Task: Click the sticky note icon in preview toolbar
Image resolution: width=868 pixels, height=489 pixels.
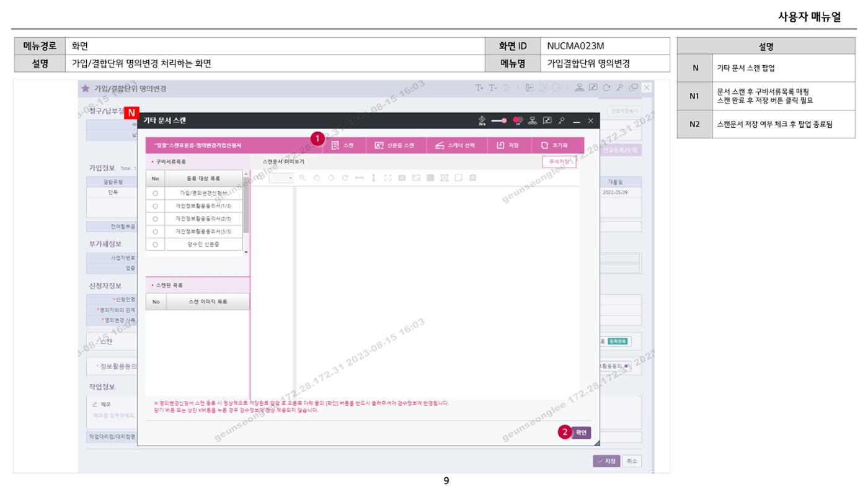Action: (459, 177)
